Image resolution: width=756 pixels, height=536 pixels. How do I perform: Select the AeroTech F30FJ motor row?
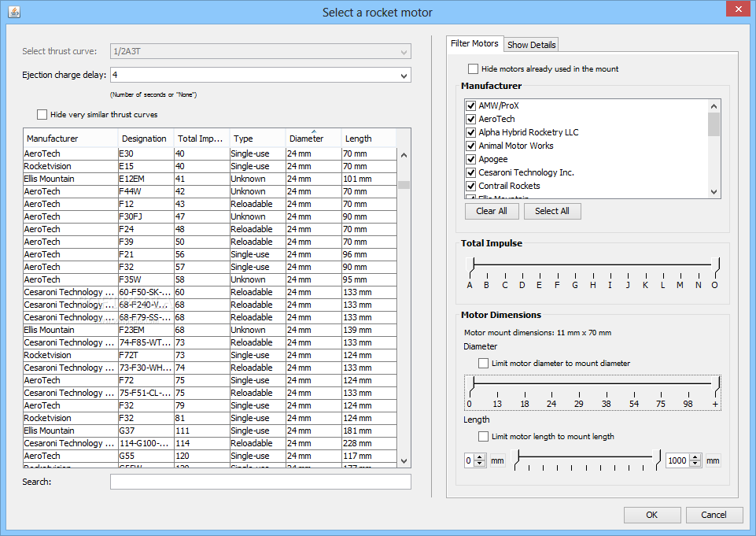[210, 216]
